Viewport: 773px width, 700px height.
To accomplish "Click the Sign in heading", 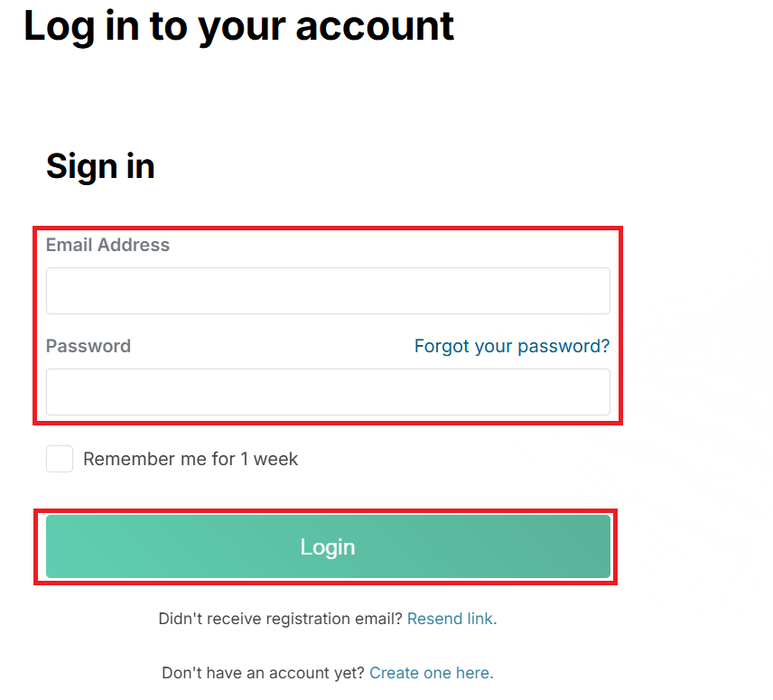I will 100,166.
